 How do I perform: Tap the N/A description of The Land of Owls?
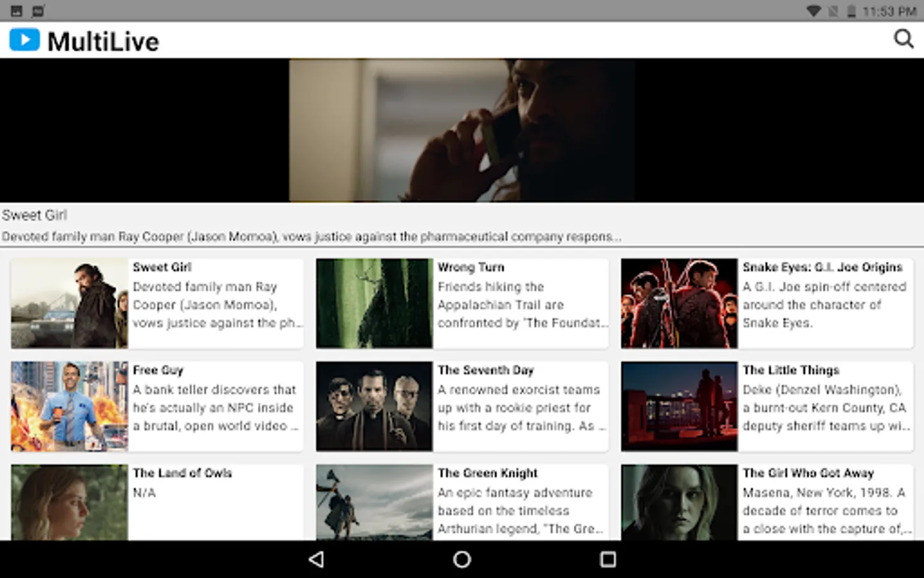coord(144,493)
